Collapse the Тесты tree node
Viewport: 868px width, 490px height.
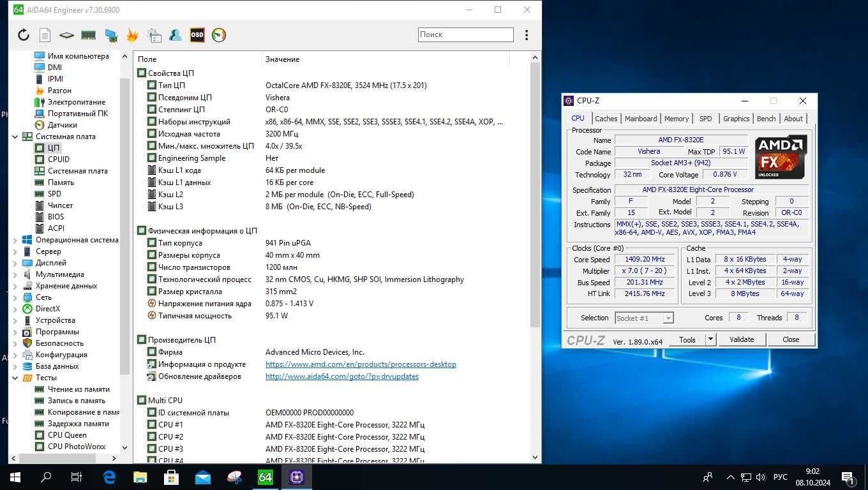click(x=15, y=378)
